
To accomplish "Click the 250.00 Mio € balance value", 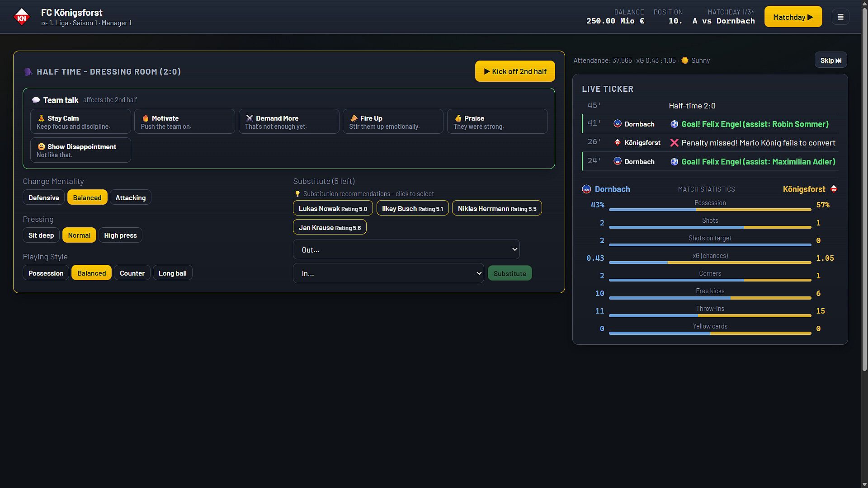I will (x=615, y=21).
